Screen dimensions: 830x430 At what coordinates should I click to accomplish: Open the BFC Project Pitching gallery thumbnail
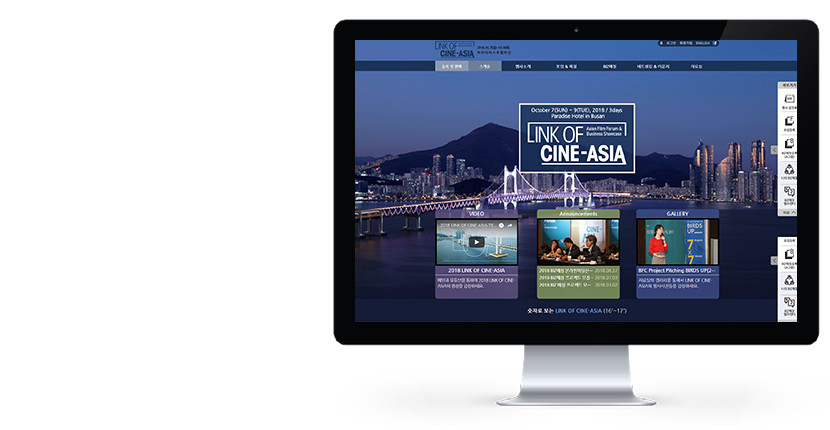(677, 241)
